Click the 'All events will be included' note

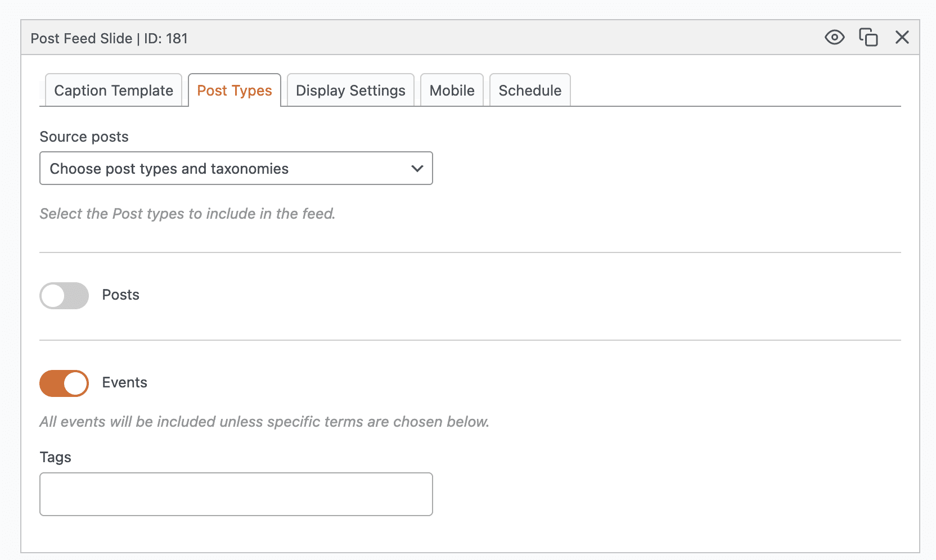pos(264,422)
